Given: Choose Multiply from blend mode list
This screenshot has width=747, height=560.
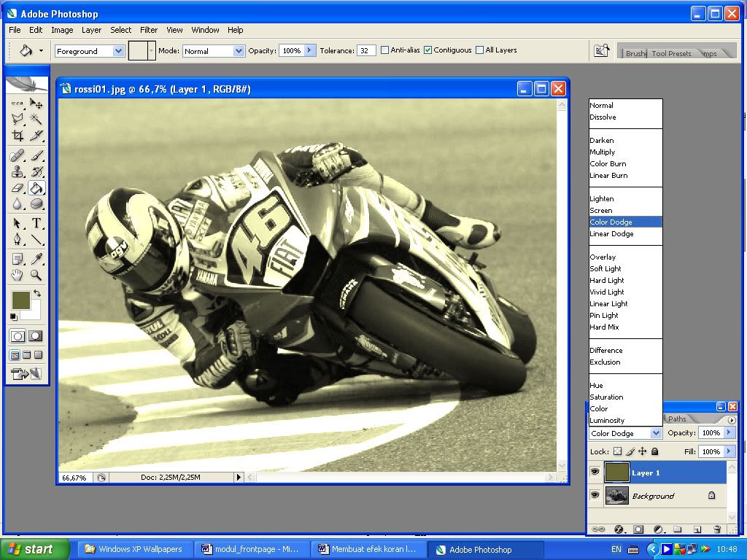Looking at the screenshot, I should click(x=625, y=152).
